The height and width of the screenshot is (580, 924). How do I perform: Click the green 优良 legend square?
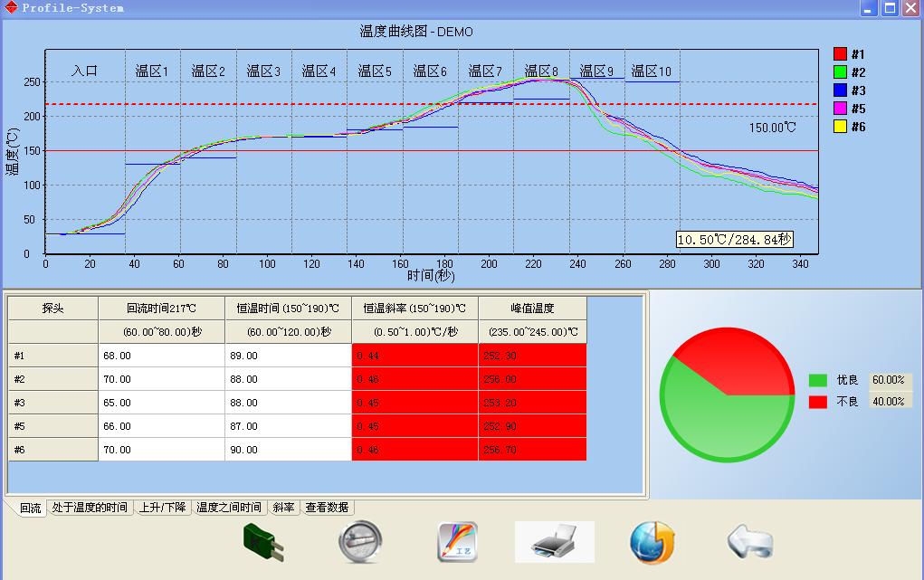tap(817, 381)
